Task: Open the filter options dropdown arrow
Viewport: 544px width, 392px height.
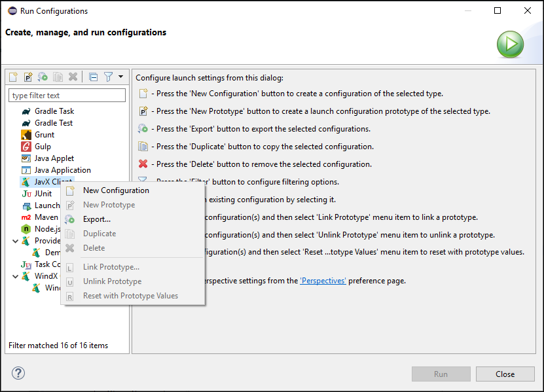Action: click(120, 77)
